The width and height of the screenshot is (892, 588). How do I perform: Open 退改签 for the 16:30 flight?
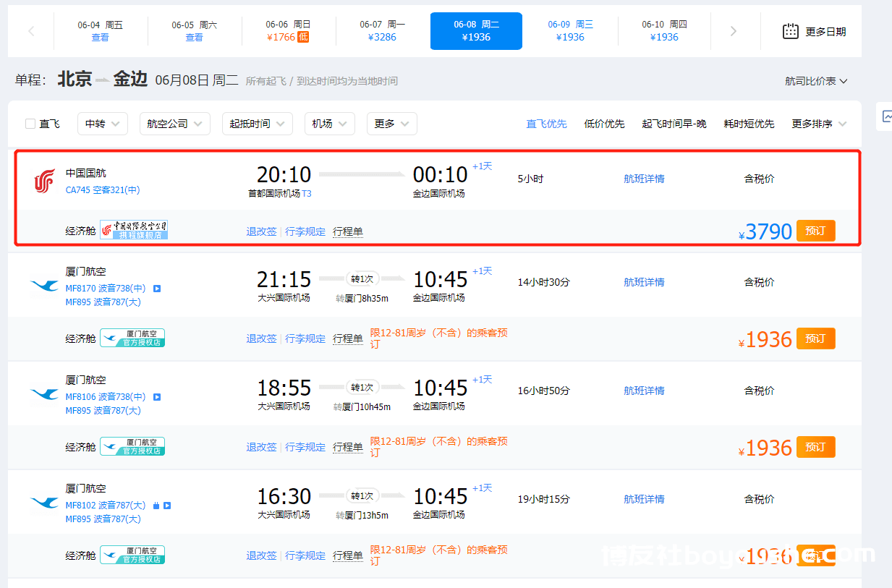pyautogui.click(x=261, y=555)
